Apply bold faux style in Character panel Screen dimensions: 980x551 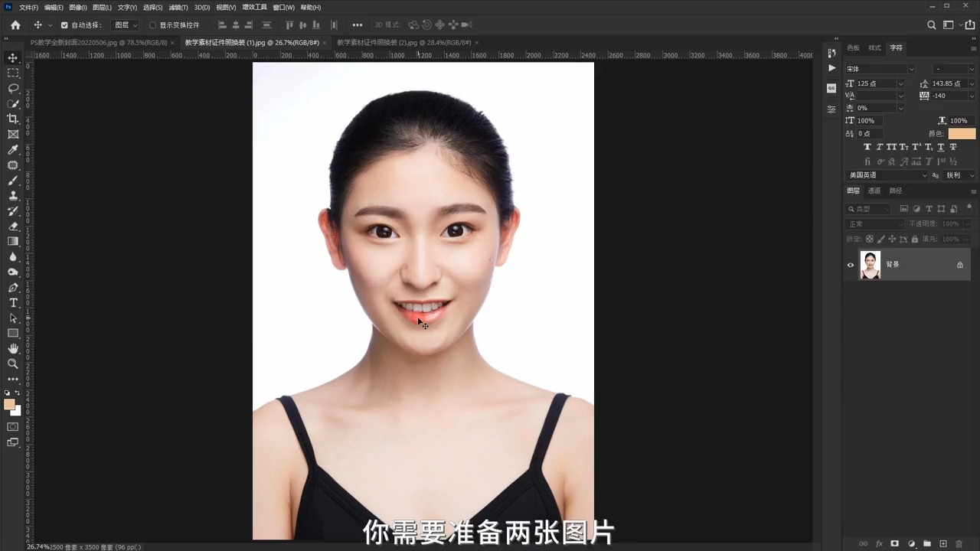pos(867,146)
